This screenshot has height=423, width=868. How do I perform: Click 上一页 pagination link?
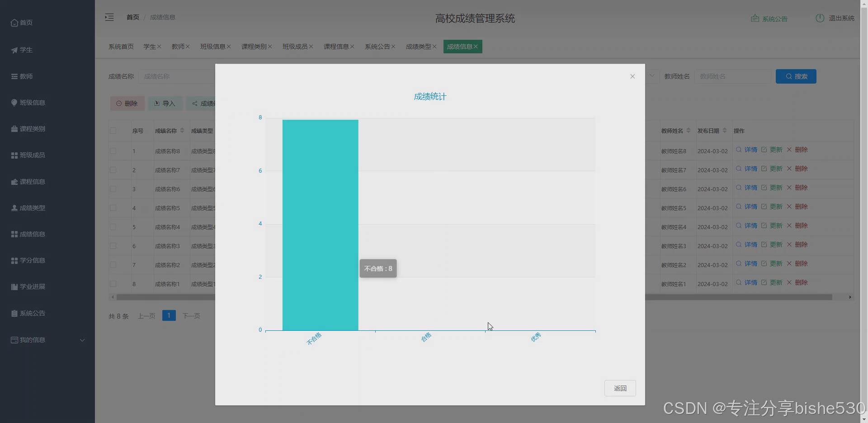point(146,316)
